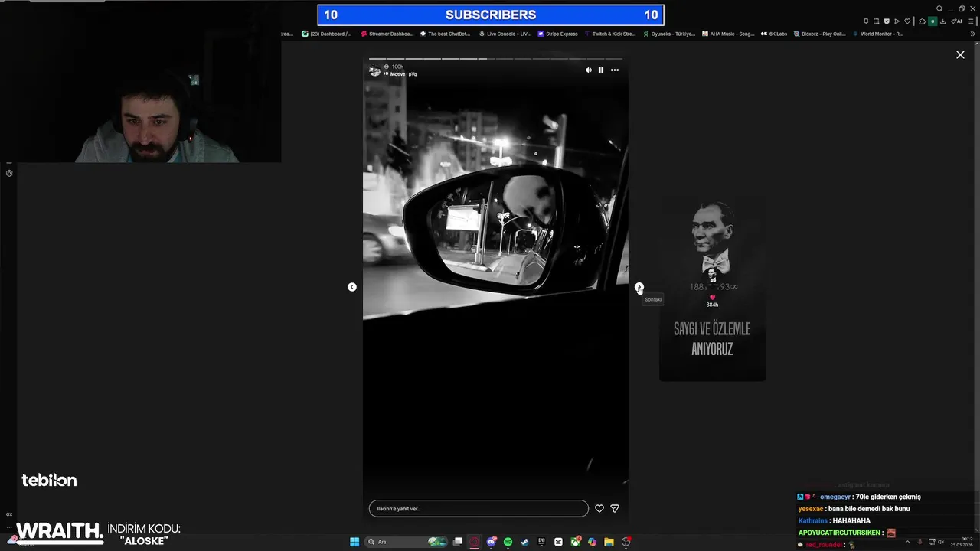Pause the playing story
This screenshot has width=980, height=551.
601,70
